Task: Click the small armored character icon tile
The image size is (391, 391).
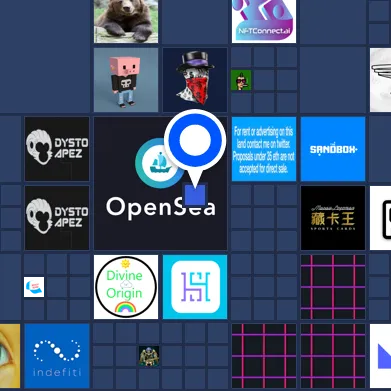Action: click(x=149, y=356)
